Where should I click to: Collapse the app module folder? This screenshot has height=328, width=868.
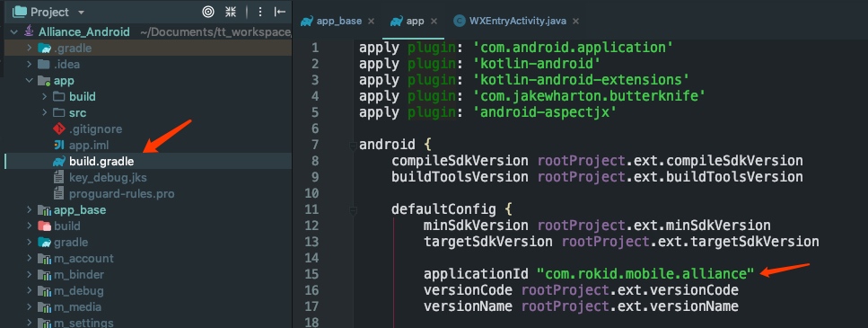click(29, 81)
